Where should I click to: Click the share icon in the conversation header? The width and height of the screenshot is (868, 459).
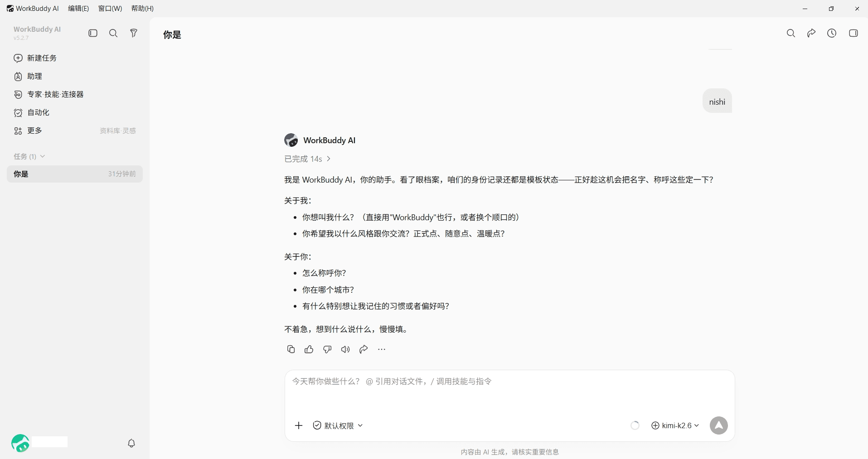pos(811,33)
